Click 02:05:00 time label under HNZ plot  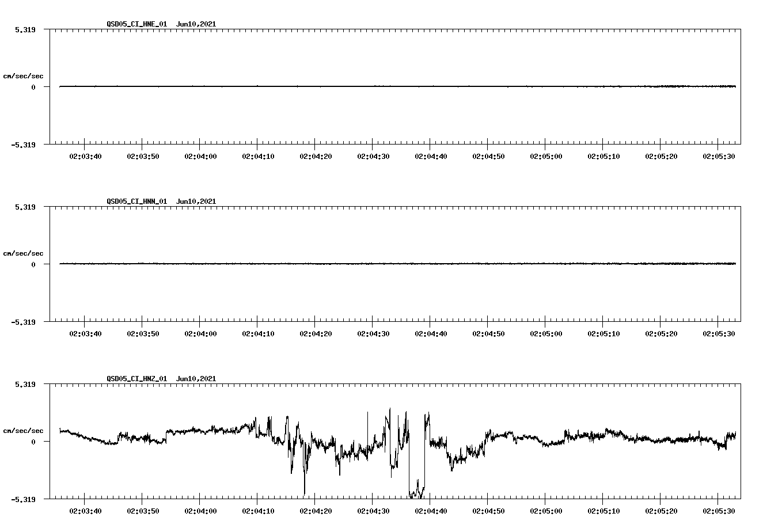[546, 511]
